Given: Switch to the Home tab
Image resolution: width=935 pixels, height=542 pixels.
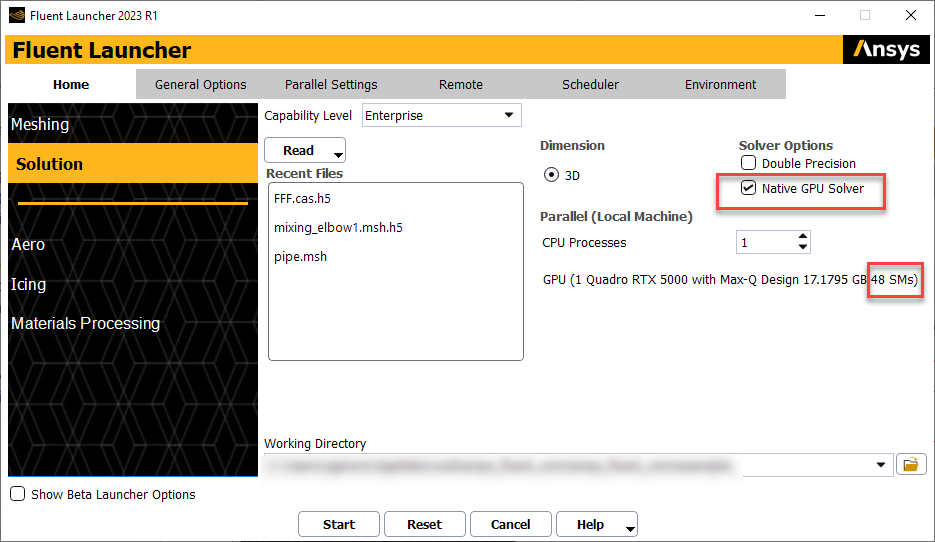Looking at the screenshot, I should 71,85.
